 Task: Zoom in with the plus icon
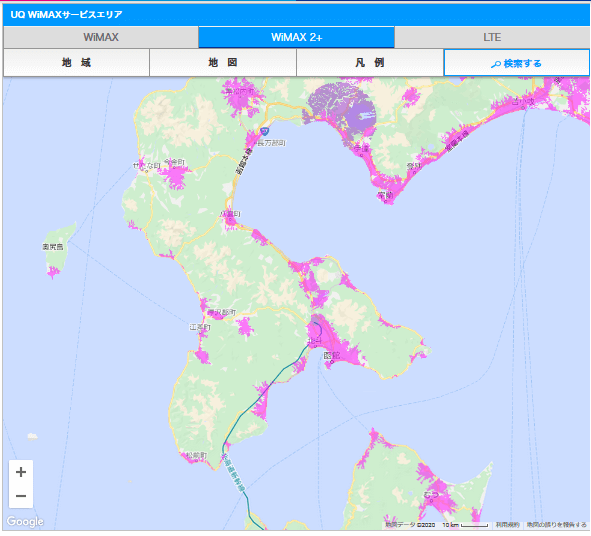coord(21,472)
